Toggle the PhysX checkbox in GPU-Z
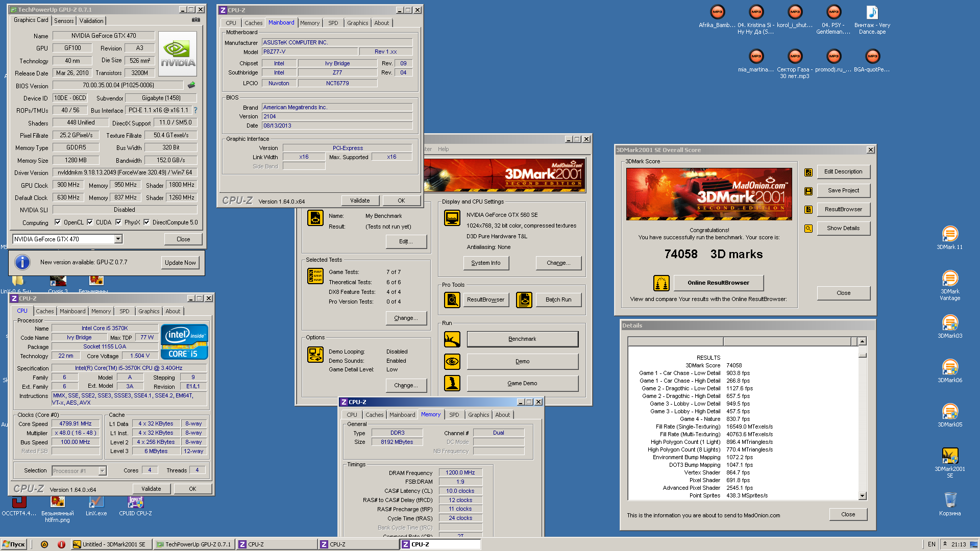Viewport: 980px width, 551px height. pyautogui.click(x=118, y=222)
